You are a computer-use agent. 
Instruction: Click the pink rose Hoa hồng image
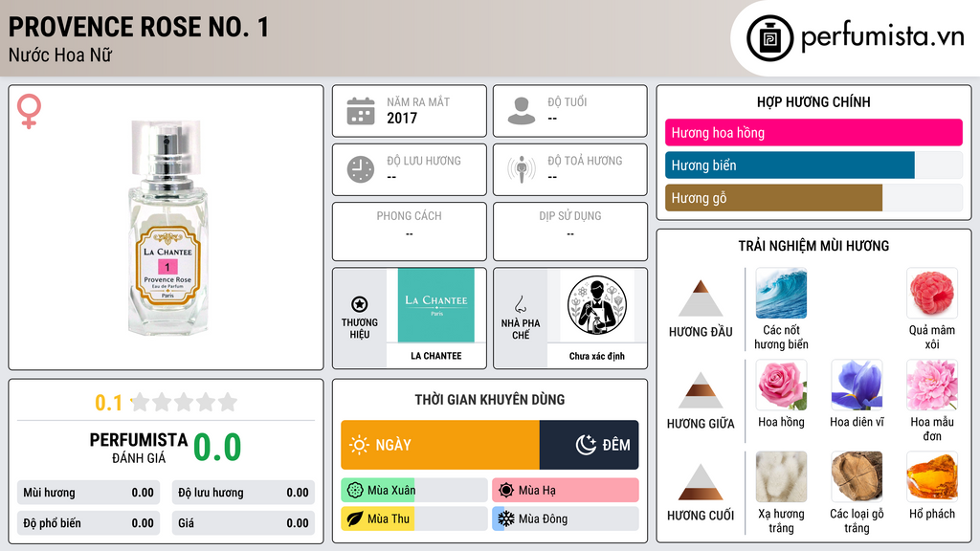pos(781,385)
